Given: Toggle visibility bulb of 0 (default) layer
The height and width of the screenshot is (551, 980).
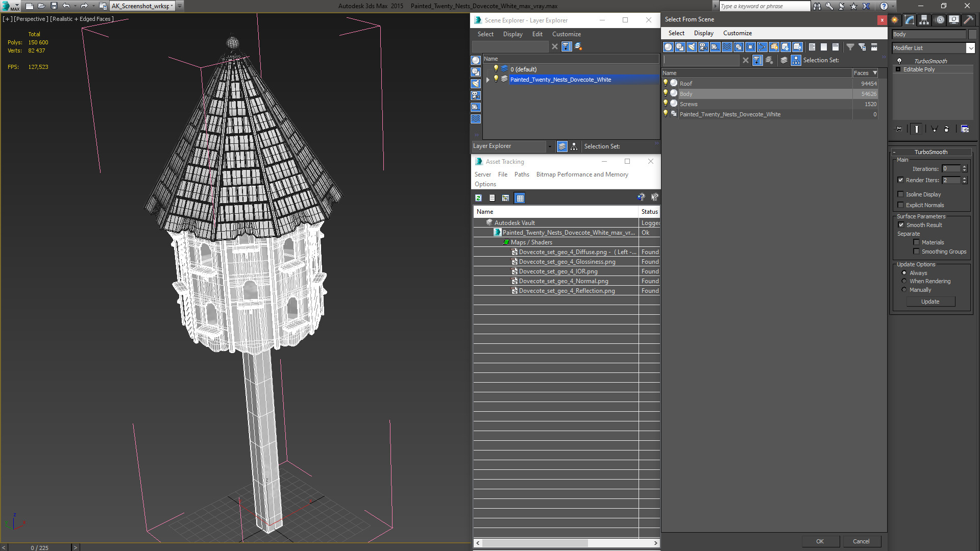Looking at the screenshot, I should [496, 68].
